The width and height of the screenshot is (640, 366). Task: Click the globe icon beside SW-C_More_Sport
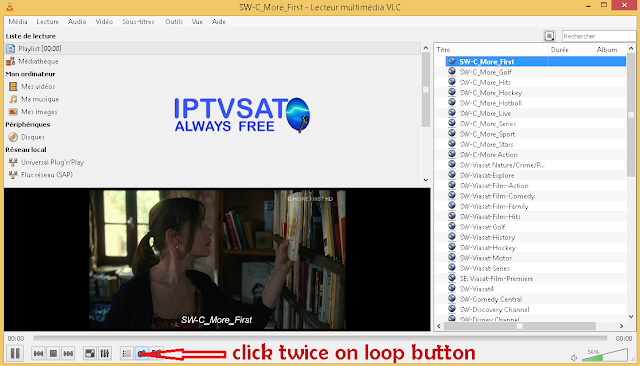(x=451, y=133)
